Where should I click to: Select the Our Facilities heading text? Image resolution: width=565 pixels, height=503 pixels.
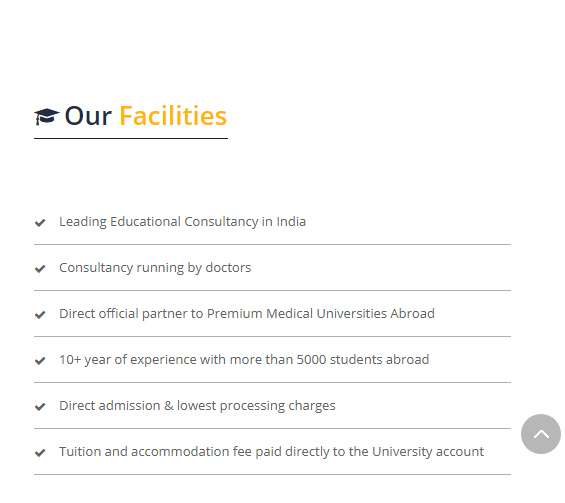point(146,116)
